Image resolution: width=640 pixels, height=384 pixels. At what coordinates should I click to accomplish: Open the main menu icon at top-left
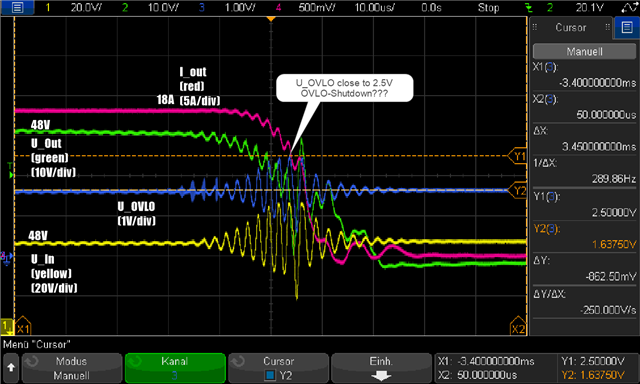tap(17, 7)
